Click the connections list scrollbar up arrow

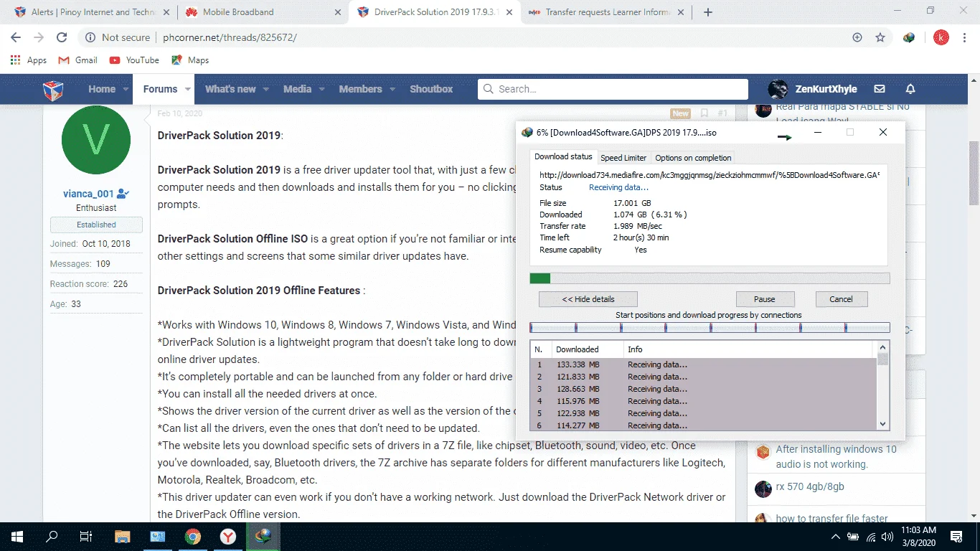[x=883, y=347]
